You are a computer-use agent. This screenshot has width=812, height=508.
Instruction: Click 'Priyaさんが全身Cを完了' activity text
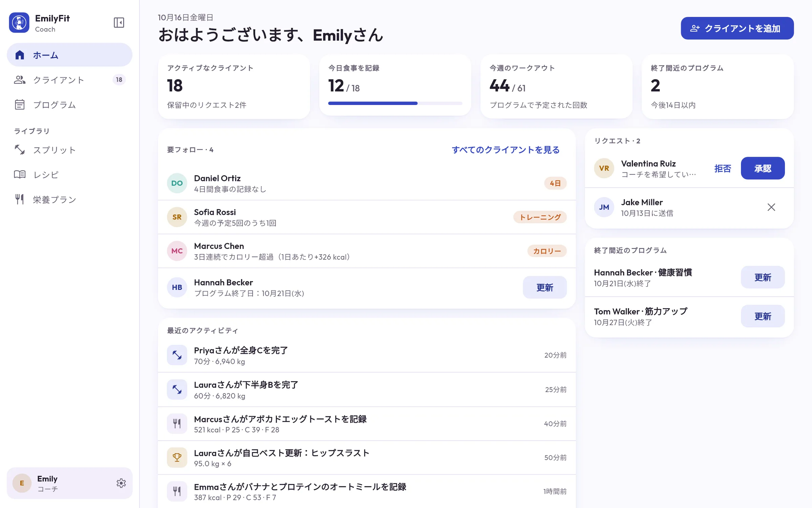[241, 350]
